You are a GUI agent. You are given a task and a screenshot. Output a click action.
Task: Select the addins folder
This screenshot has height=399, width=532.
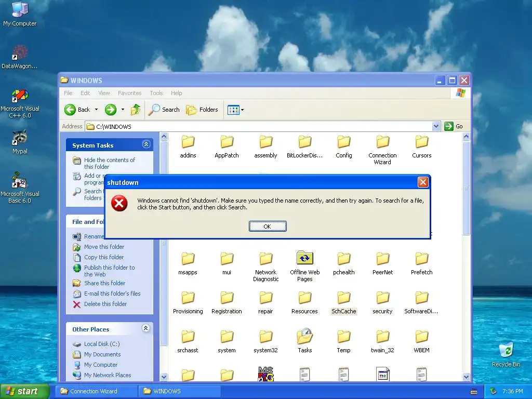coord(188,147)
